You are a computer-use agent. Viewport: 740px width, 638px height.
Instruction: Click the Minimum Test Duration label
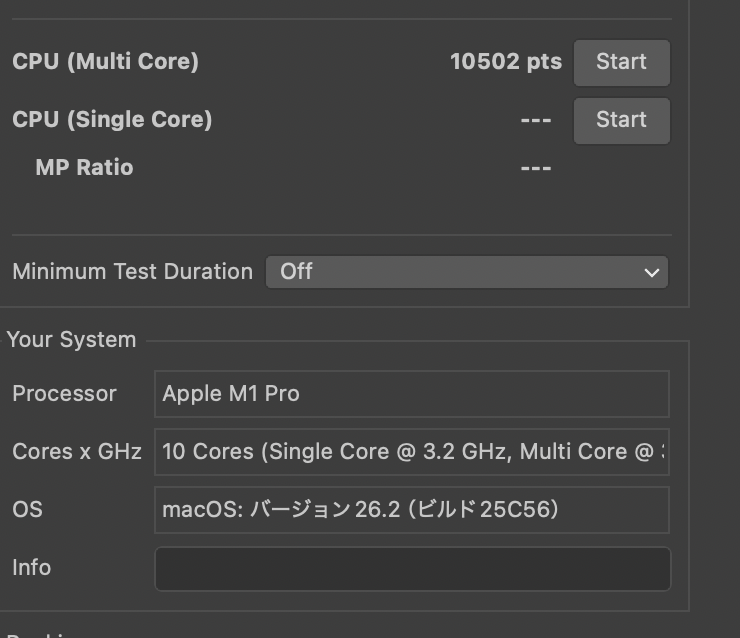[x=132, y=272]
